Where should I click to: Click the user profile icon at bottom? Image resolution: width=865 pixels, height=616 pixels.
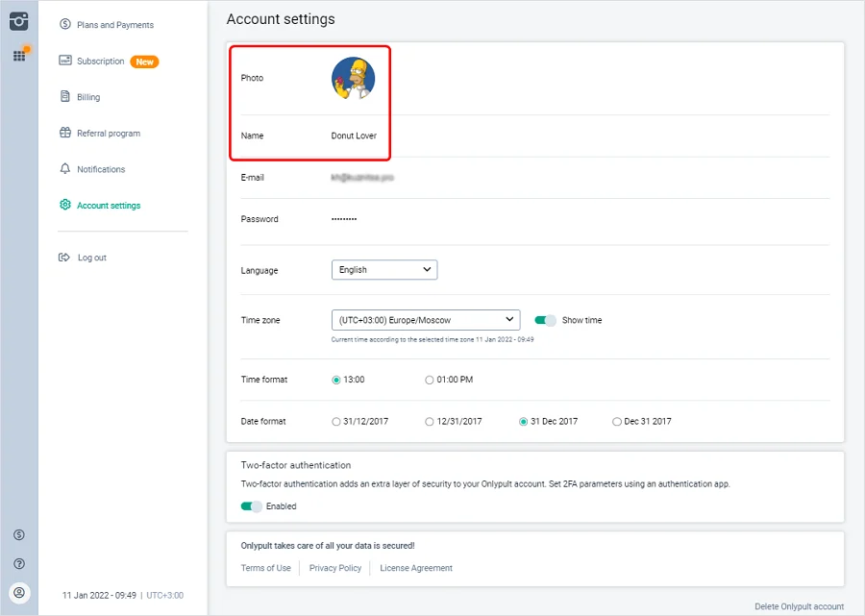click(x=18, y=592)
